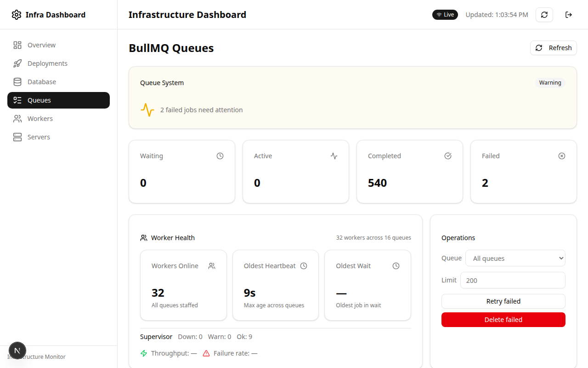Click the Live status badge
The width and height of the screenshot is (588, 368).
pyautogui.click(x=445, y=15)
